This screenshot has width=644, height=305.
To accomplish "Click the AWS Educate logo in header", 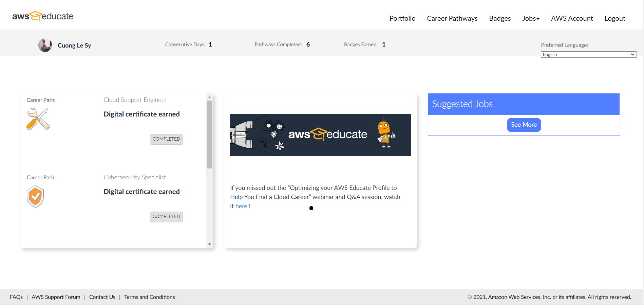I will (x=43, y=16).
